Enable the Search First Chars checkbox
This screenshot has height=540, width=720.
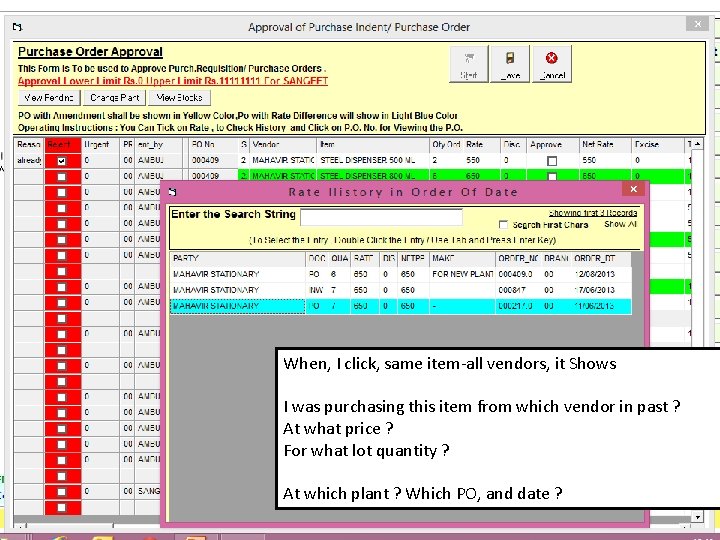[503, 225]
